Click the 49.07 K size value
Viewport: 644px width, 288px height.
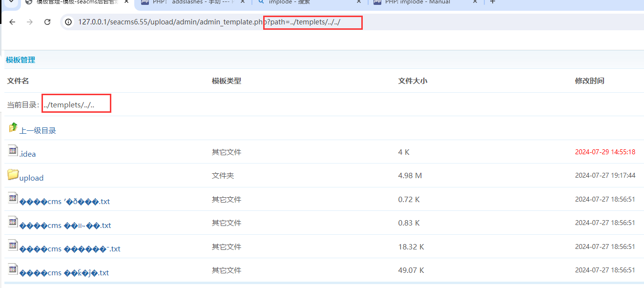(411, 270)
